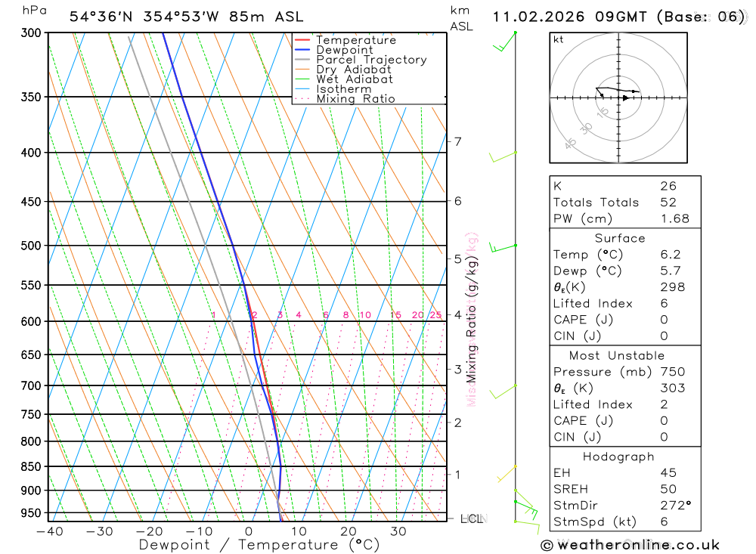The image size is (756, 554).
Task: Click the Pressure (mb) value 750
Action: tap(672, 372)
